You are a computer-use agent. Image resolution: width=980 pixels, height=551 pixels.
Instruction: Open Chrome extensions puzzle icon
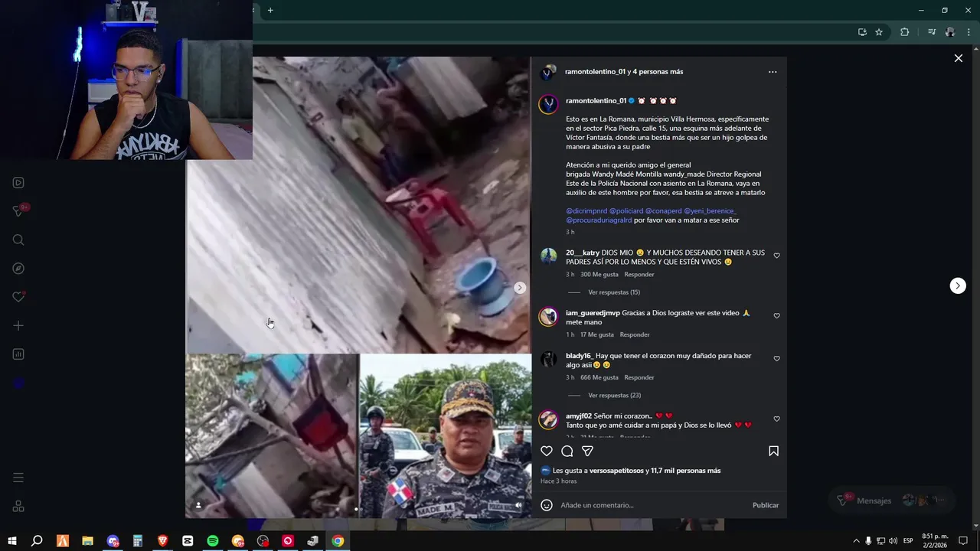point(904,32)
